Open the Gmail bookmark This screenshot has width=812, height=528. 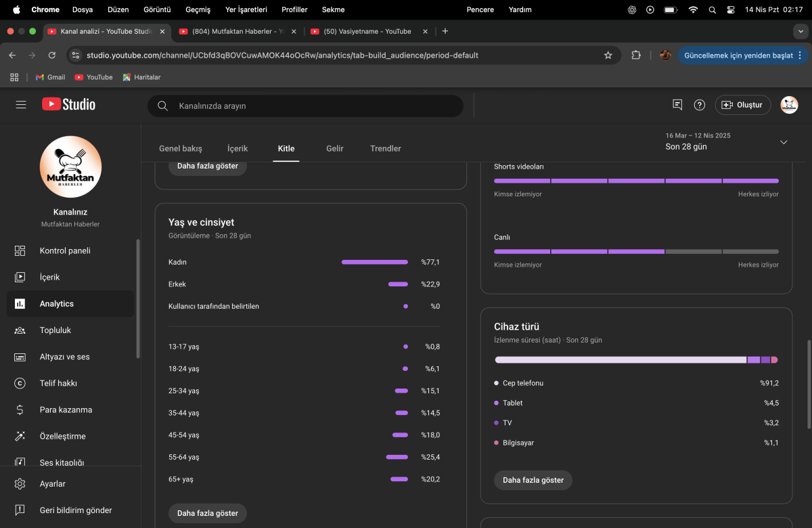coord(50,77)
